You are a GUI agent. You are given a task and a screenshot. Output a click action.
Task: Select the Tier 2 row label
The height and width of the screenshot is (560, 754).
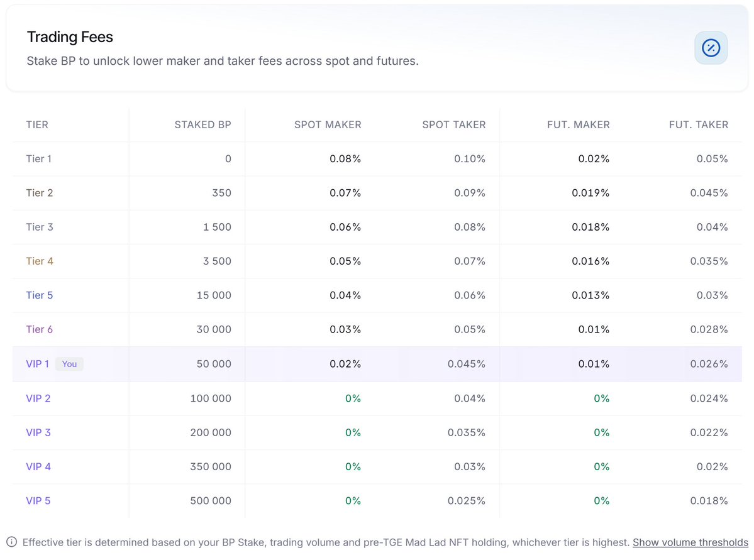40,193
